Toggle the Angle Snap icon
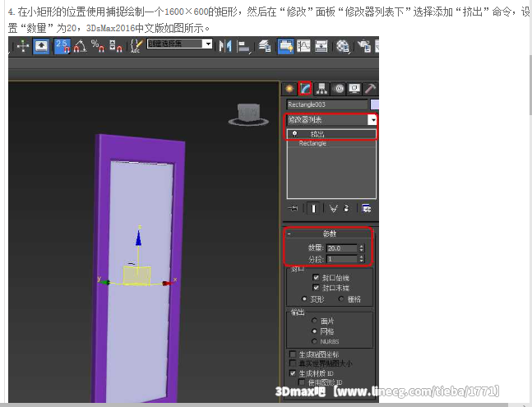 (80, 46)
